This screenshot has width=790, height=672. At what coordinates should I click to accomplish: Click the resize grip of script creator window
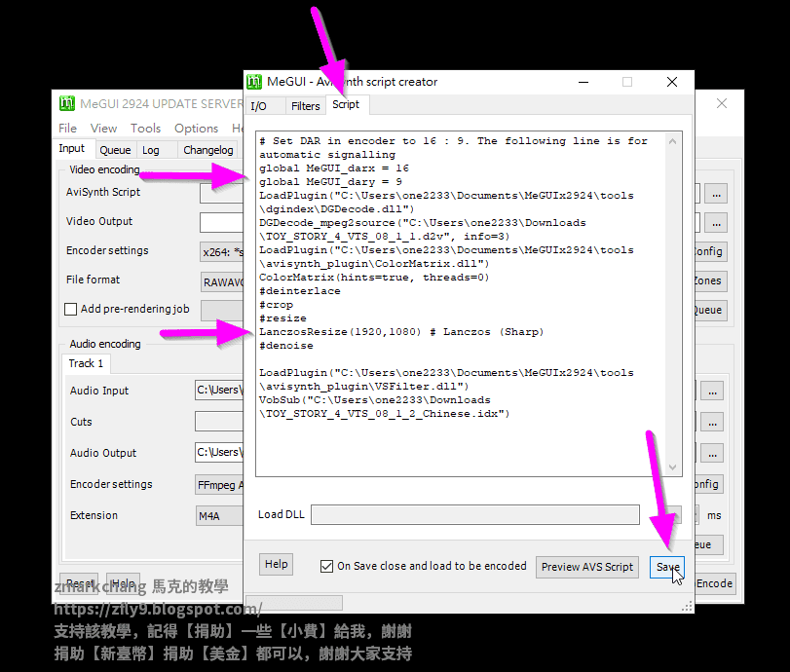[x=687, y=607]
